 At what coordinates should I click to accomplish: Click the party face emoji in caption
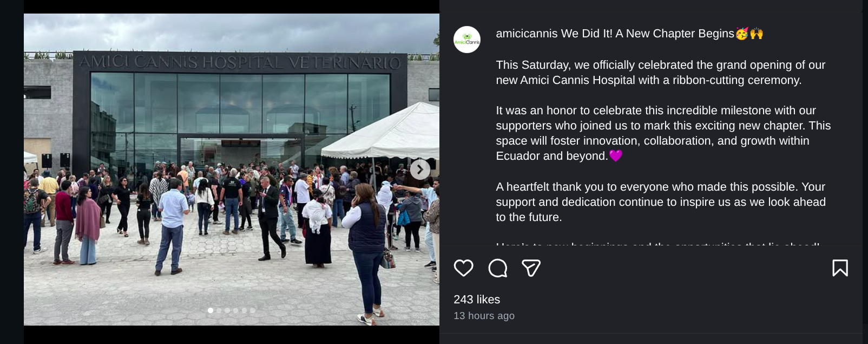point(741,34)
